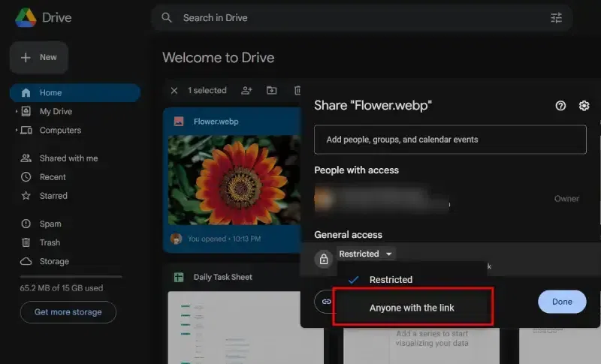Viewport: 601px width, 364px height.
Task: Open share dialog help icon
Action: (560, 106)
